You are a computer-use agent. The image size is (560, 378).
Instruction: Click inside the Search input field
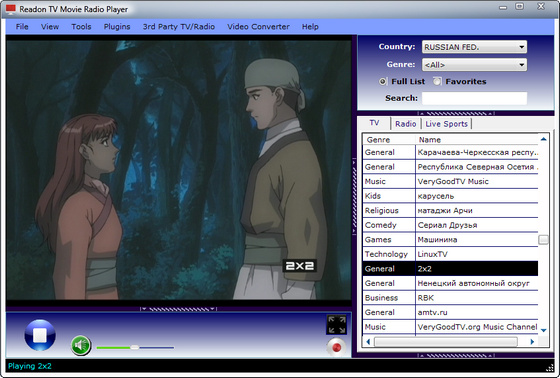(x=474, y=98)
